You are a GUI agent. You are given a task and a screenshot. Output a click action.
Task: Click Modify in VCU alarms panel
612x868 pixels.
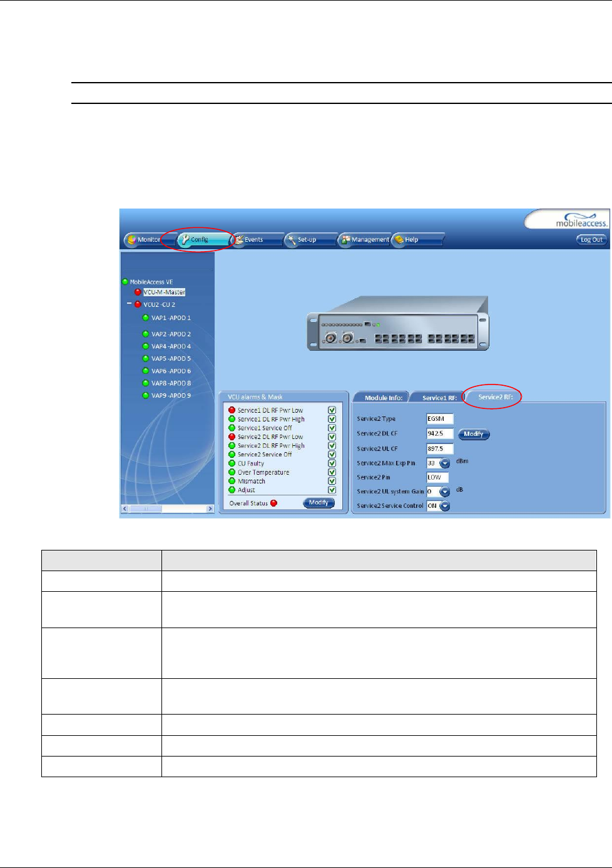319,503
